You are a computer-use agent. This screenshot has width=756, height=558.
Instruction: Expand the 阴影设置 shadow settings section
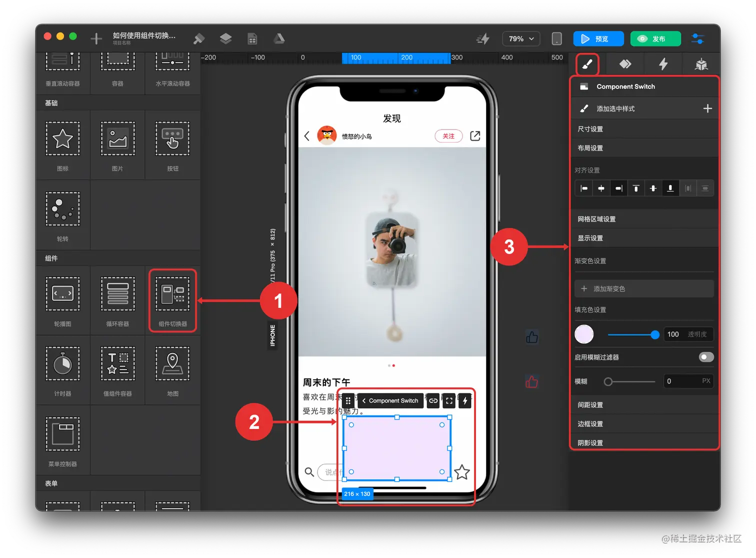(644, 442)
